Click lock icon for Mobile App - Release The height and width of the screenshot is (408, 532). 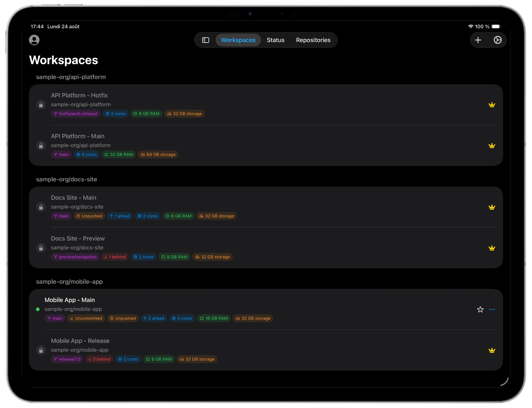[41, 350]
